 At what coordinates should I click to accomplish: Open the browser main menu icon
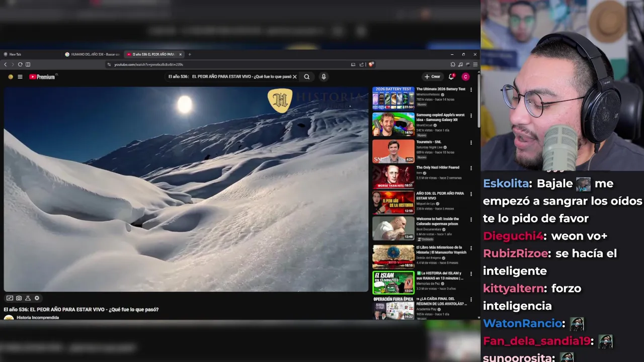tap(475, 64)
